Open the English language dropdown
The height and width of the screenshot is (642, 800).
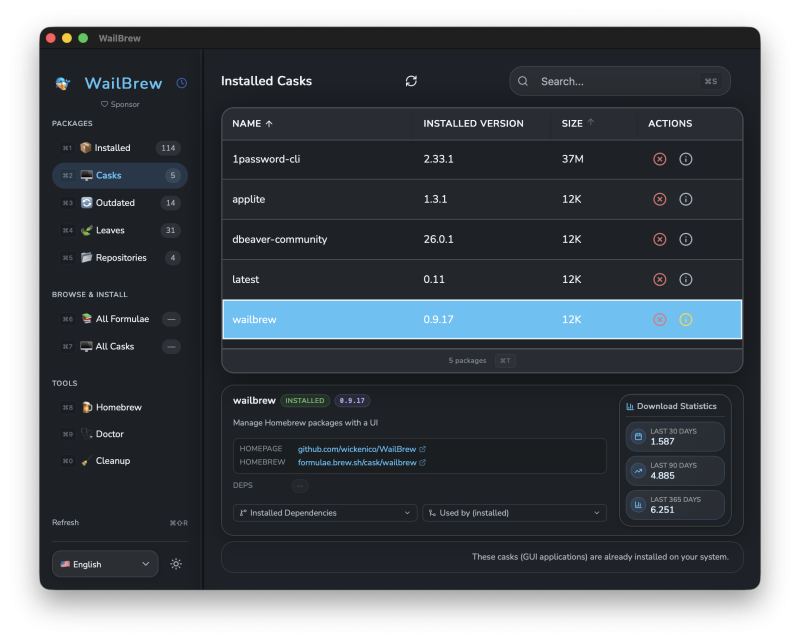point(105,564)
